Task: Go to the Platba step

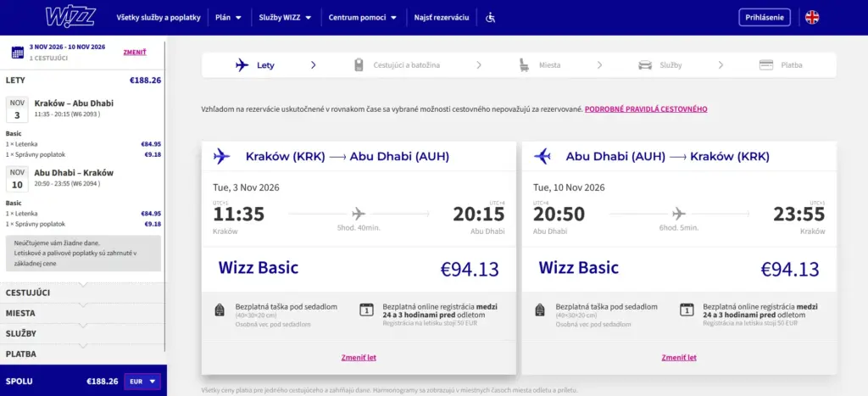Action: tap(781, 65)
